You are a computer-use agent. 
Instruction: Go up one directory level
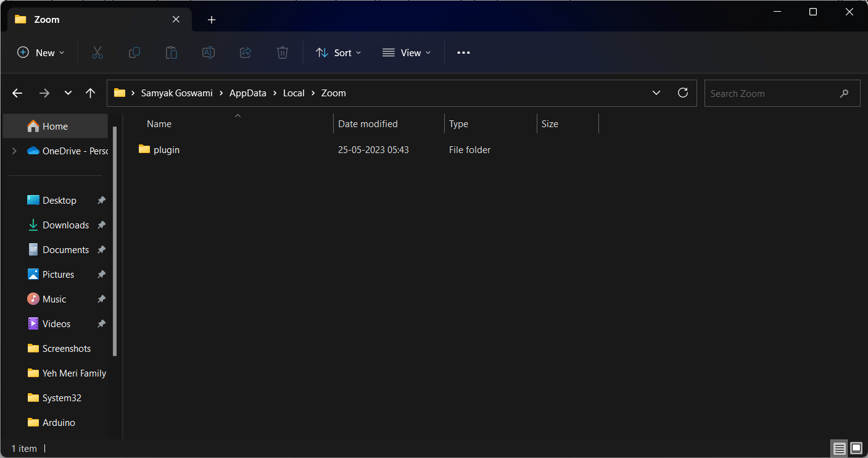[91, 93]
